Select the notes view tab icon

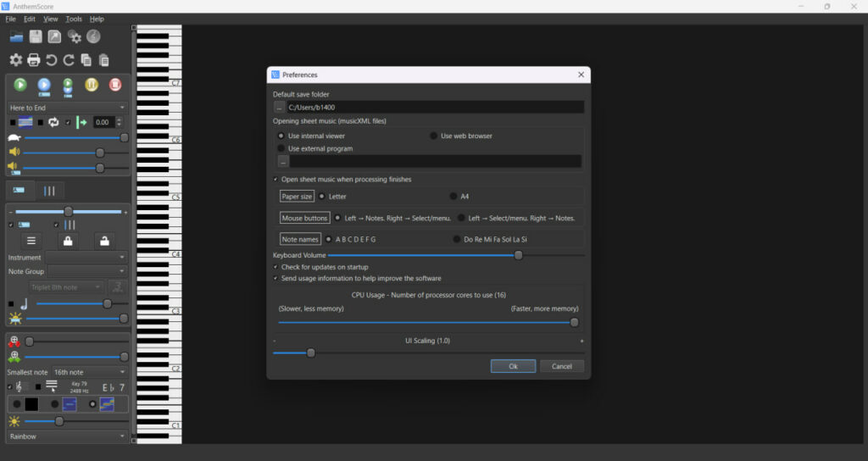coord(19,191)
